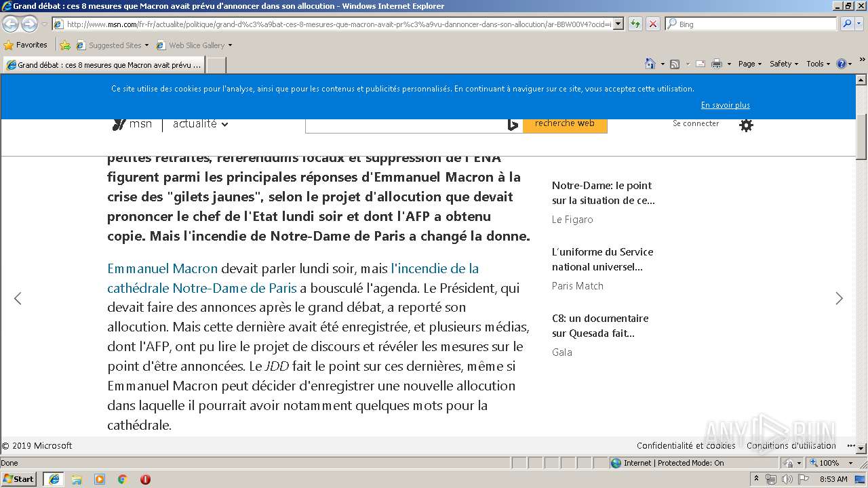Click the volume speaker tray icon

coord(787,479)
